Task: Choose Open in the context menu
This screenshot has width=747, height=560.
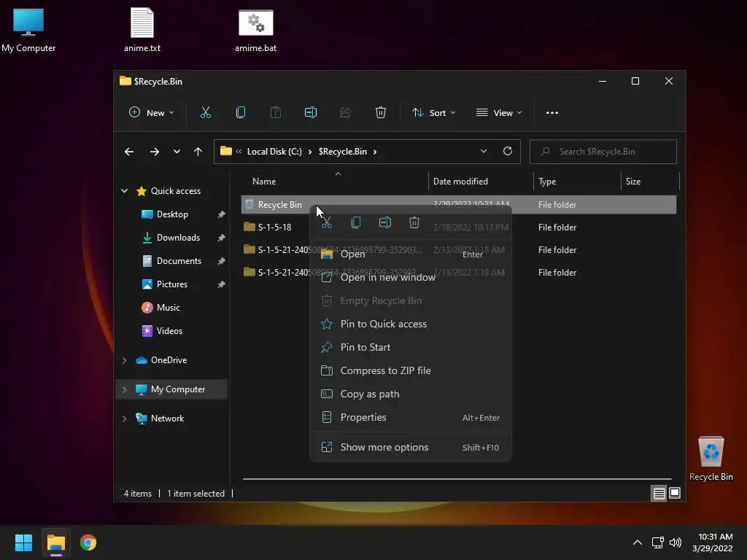Action: point(411,254)
